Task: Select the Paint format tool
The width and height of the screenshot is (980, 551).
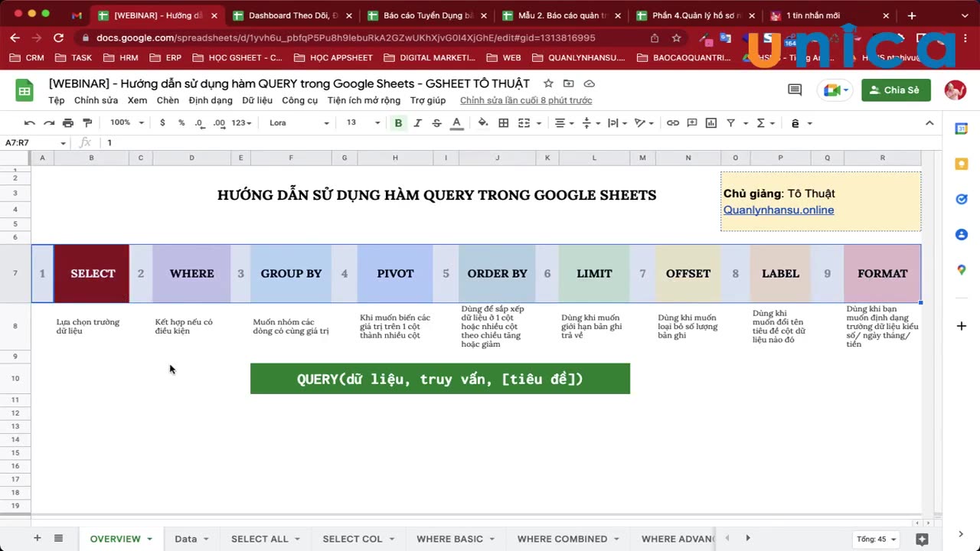Action: pos(87,123)
